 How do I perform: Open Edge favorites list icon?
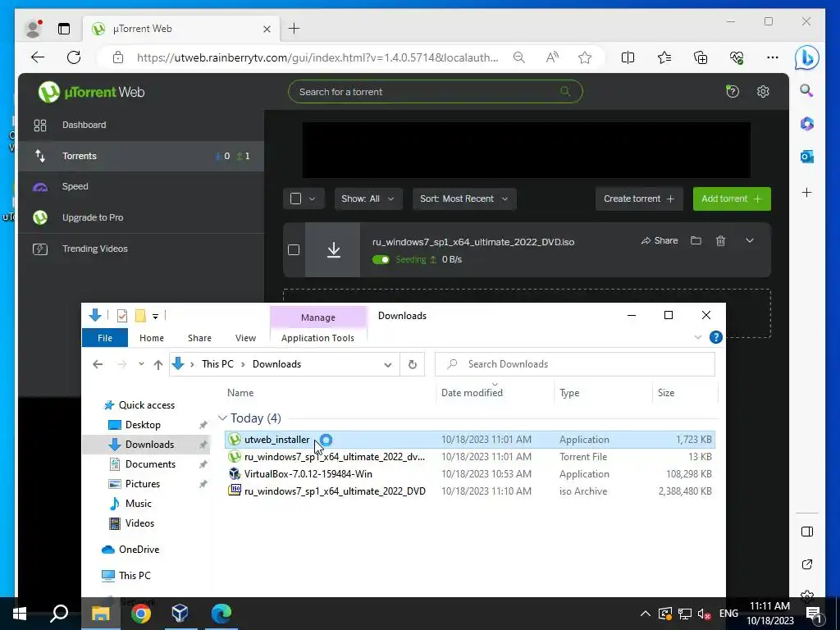coord(664,57)
